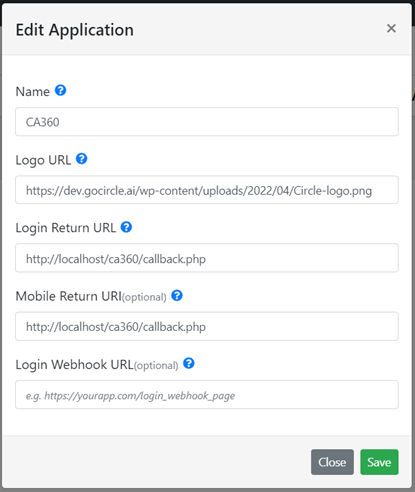Click the Edit Application dialog title

coord(75,30)
